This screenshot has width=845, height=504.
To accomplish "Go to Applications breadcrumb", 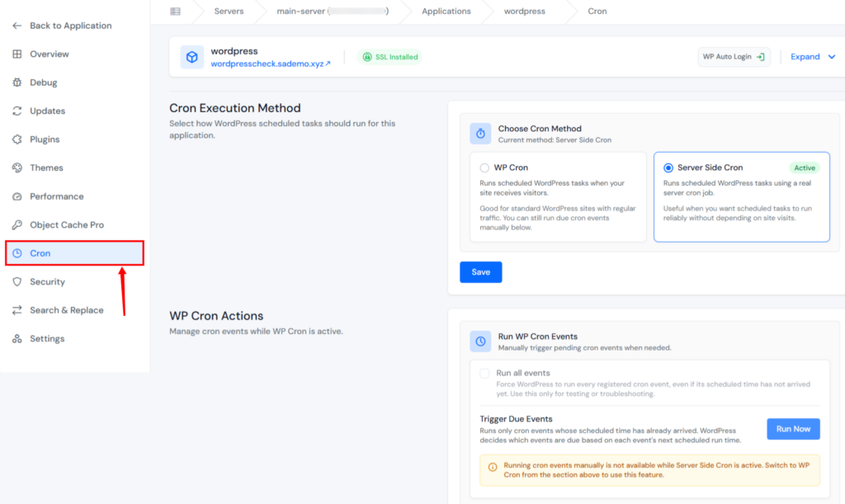I will (446, 12).
